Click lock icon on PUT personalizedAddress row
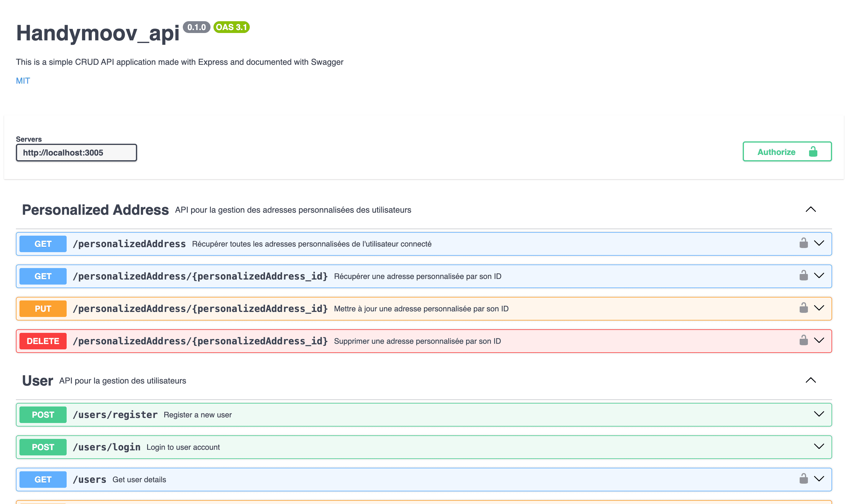The image size is (848, 504). point(803,308)
